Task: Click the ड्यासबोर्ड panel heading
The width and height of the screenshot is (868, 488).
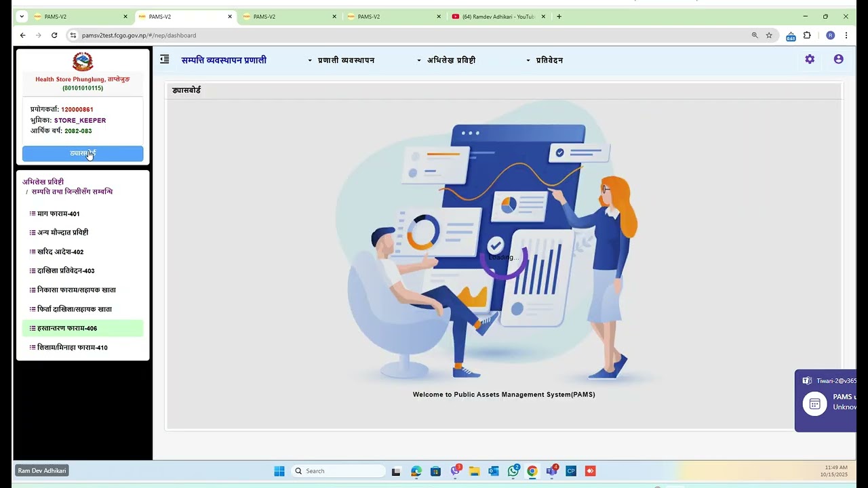Action: 186,90
